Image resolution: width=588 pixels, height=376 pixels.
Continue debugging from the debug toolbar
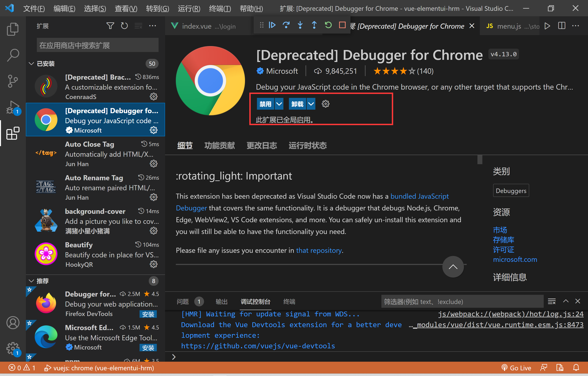[272, 25]
